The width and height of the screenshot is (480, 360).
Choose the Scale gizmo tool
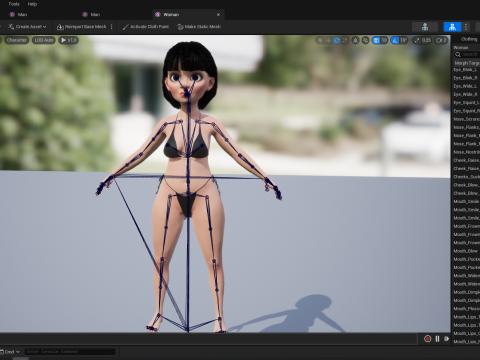click(x=345, y=40)
